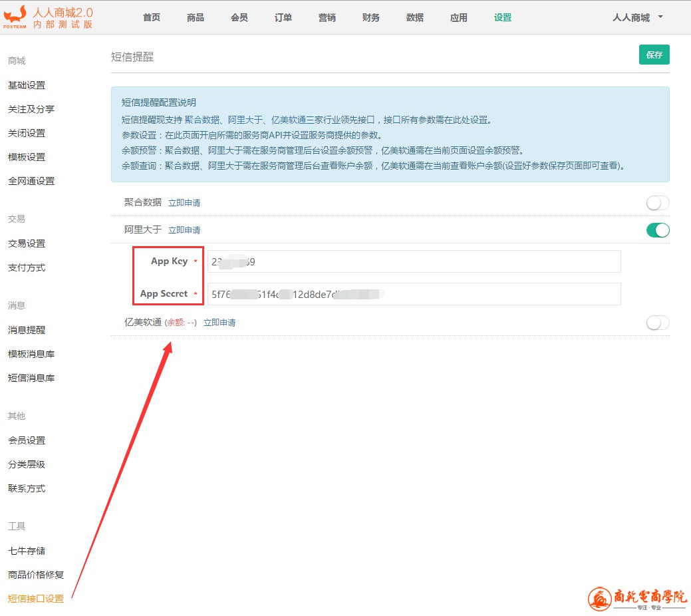The width and height of the screenshot is (691, 616).
Task: Click the 亿美软通 余额 balance text
Action: [x=181, y=323]
